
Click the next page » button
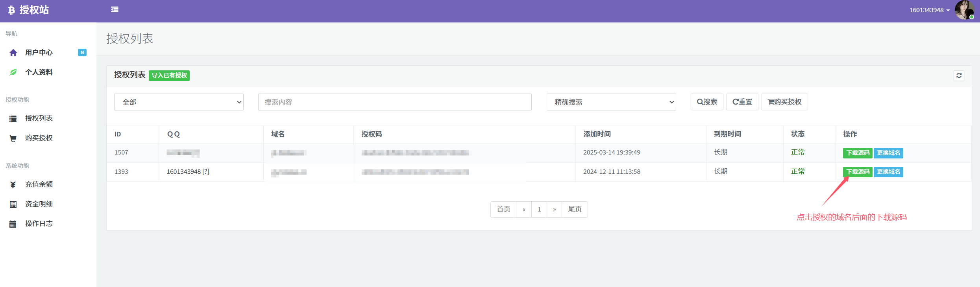(555, 209)
